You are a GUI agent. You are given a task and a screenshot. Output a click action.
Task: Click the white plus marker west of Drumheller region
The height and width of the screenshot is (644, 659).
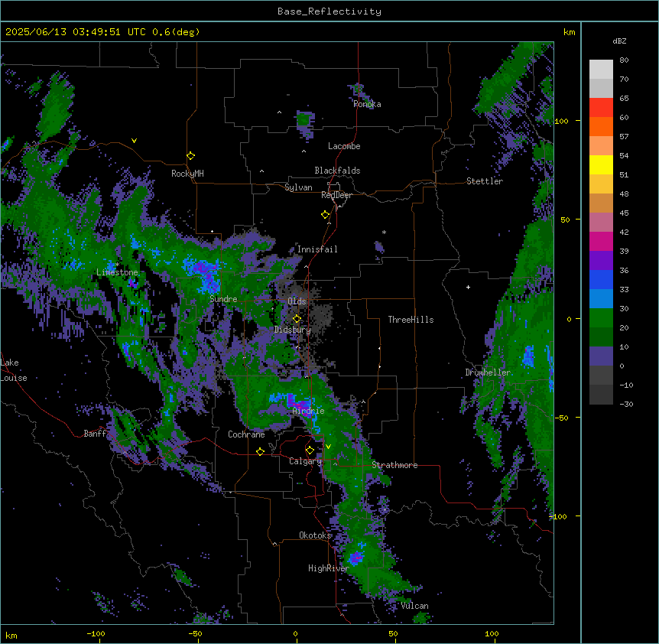pos(468,287)
